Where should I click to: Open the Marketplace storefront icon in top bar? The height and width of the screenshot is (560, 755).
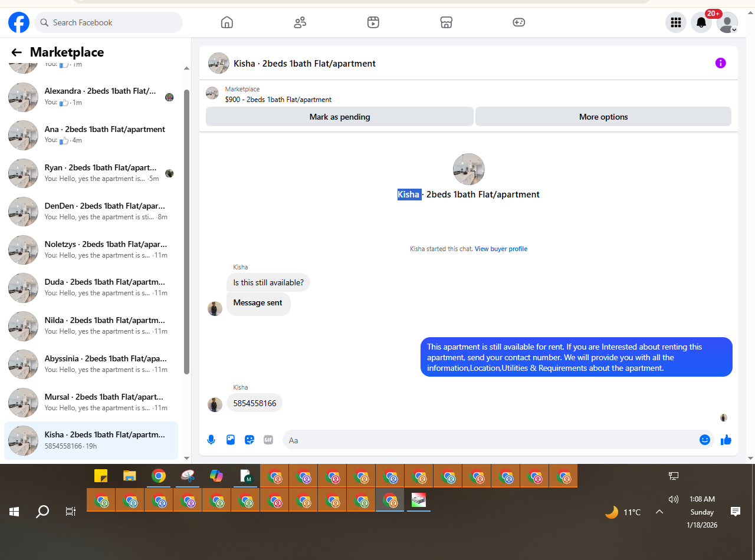tap(446, 22)
